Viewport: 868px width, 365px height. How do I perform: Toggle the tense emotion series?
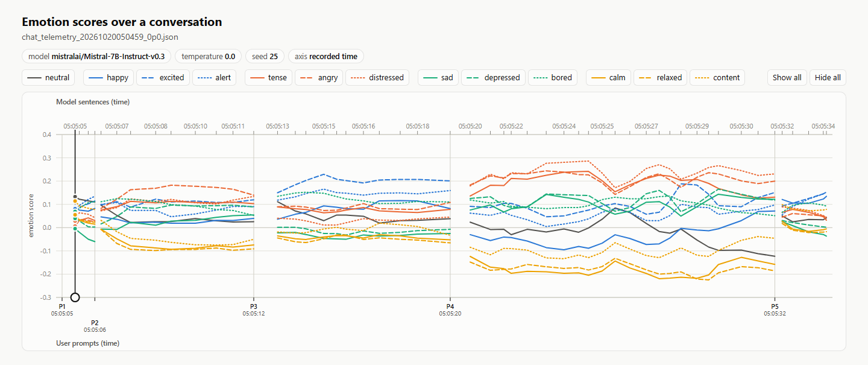click(269, 77)
